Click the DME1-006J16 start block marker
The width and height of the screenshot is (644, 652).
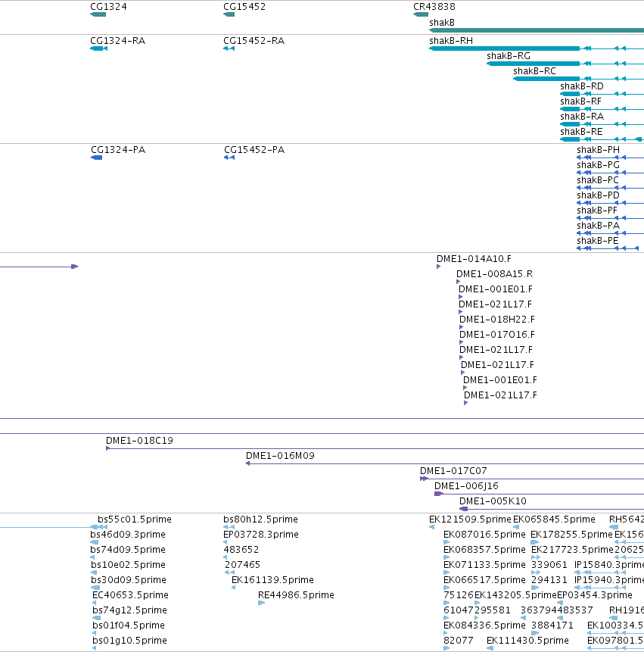click(x=439, y=494)
